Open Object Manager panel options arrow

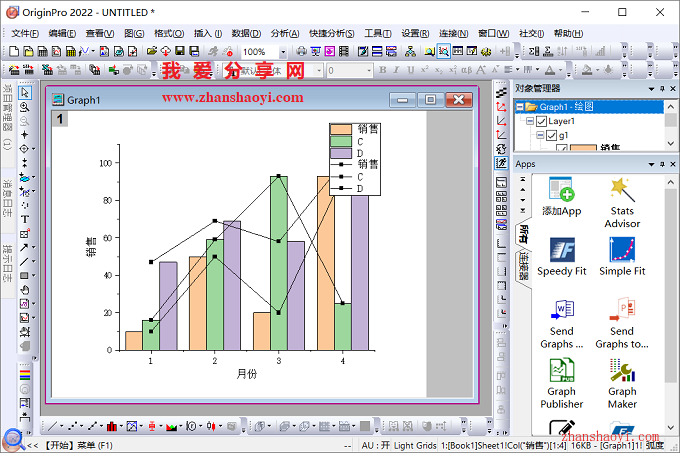[x=651, y=89]
